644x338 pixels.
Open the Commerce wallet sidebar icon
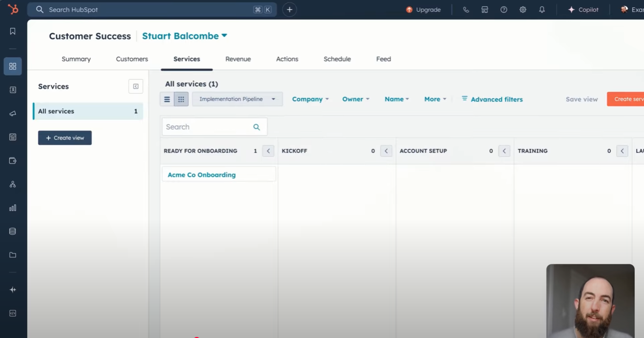click(x=13, y=160)
